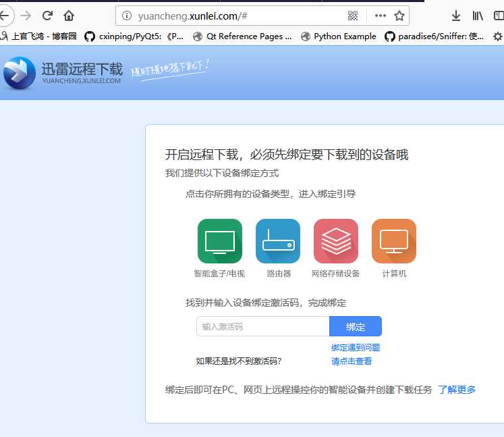Focus the 输入激活码 activation code field
Screen dimensions: 504x437
pos(263,326)
